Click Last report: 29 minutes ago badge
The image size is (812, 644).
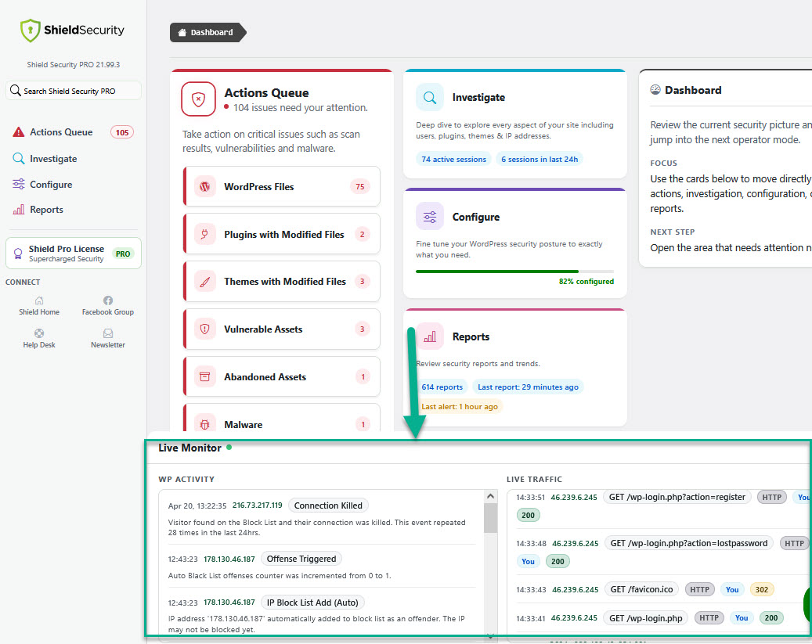tap(528, 387)
